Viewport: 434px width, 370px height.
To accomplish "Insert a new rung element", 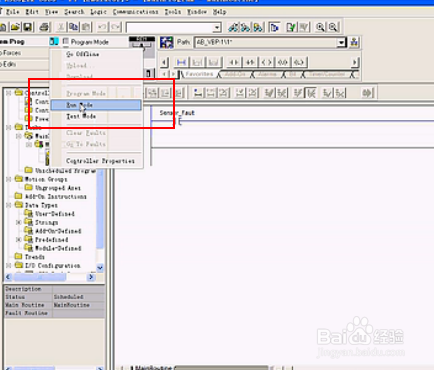I will point(181,62).
